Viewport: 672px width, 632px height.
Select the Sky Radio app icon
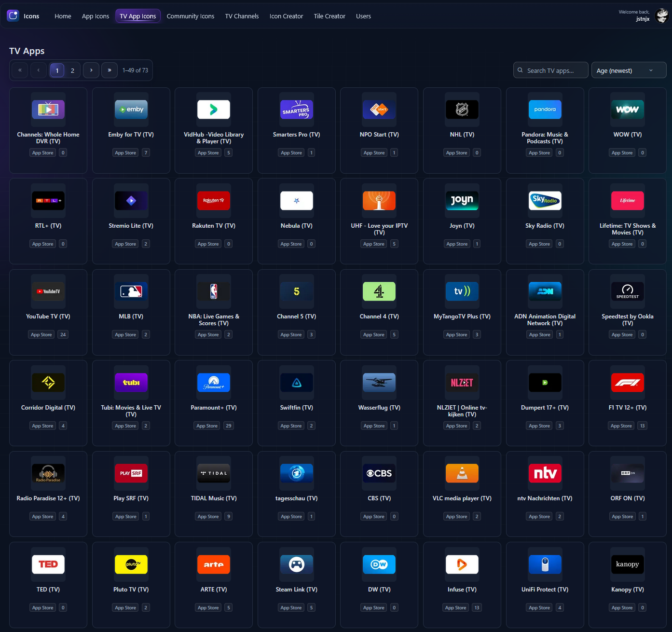[x=545, y=201]
